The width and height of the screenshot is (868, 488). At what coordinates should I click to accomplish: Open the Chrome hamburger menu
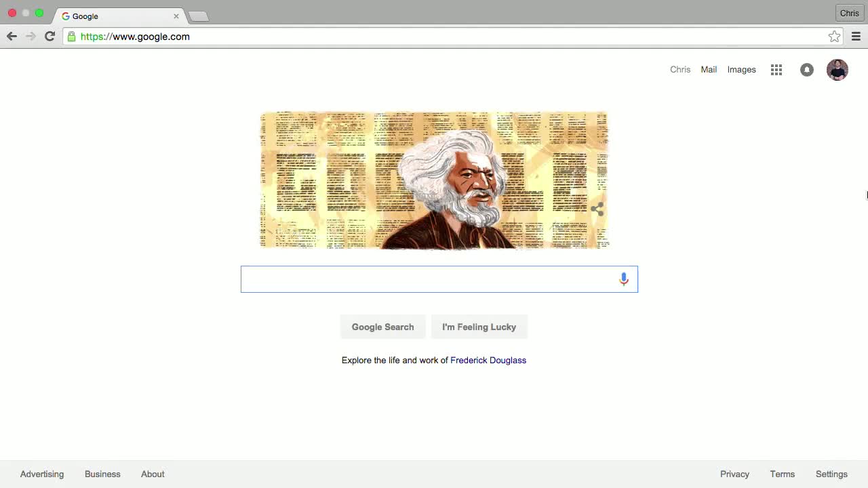click(856, 37)
